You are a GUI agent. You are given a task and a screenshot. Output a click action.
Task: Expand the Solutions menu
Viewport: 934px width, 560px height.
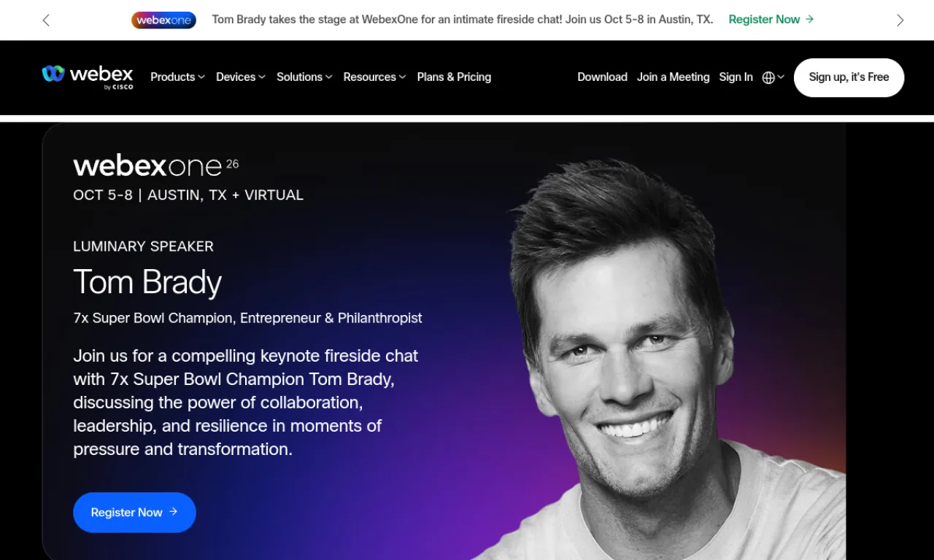pyautogui.click(x=304, y=77)
